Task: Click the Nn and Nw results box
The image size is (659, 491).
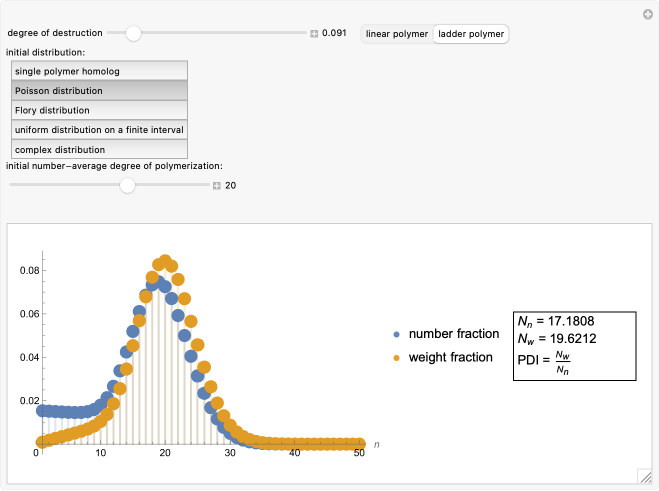Action: 574,346
